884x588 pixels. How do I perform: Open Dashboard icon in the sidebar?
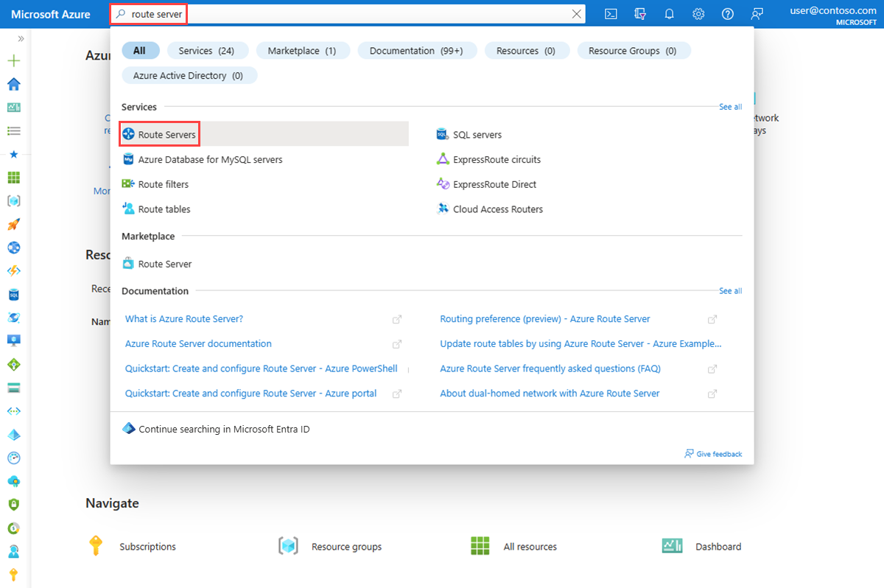click(x=13, y=108)
